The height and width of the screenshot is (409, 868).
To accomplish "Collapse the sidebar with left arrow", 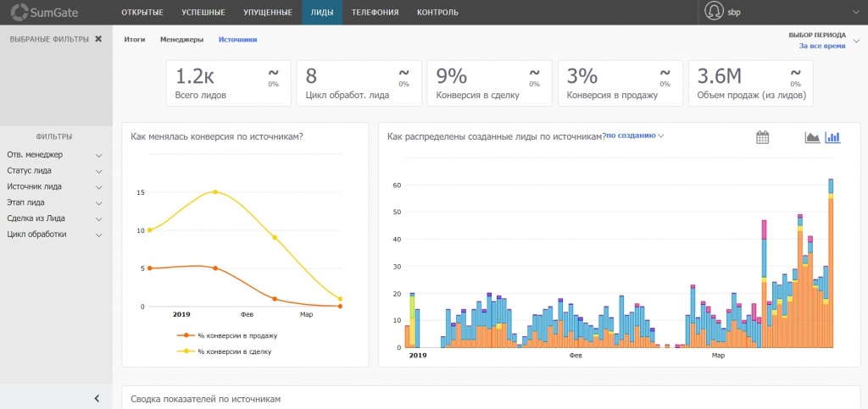I will point(97,398).
